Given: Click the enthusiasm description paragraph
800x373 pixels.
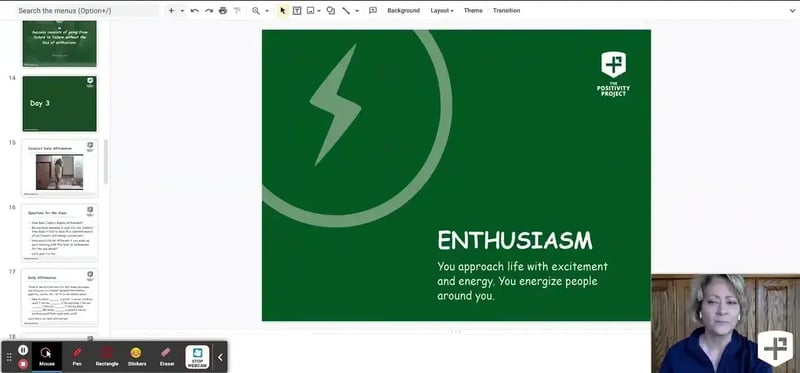Looking at the screenshot, I should coord(522,281).
